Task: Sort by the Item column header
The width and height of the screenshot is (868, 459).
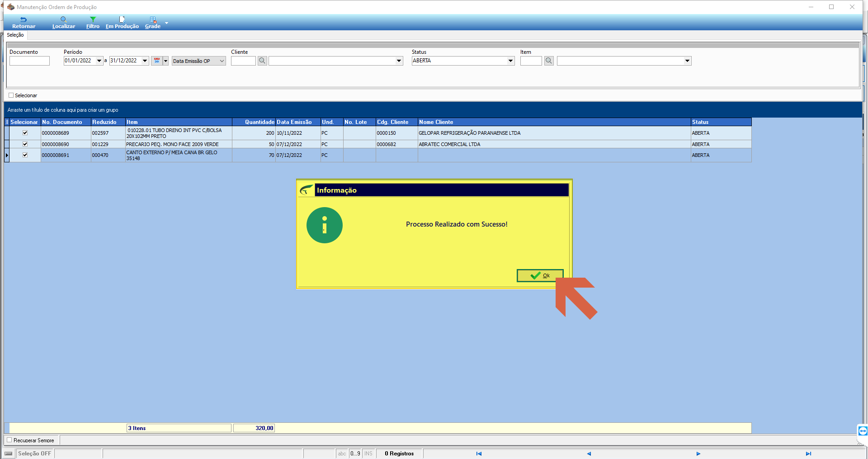Action: (x=179, y=122)
